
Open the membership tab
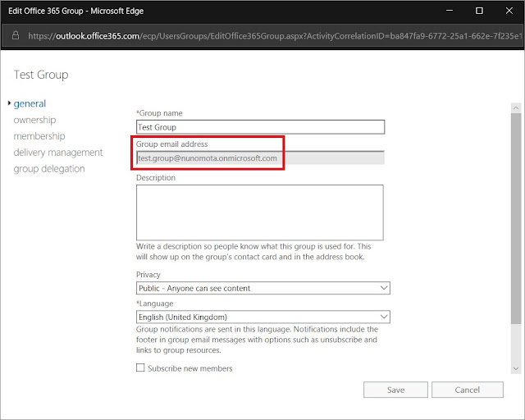[39, 136]
